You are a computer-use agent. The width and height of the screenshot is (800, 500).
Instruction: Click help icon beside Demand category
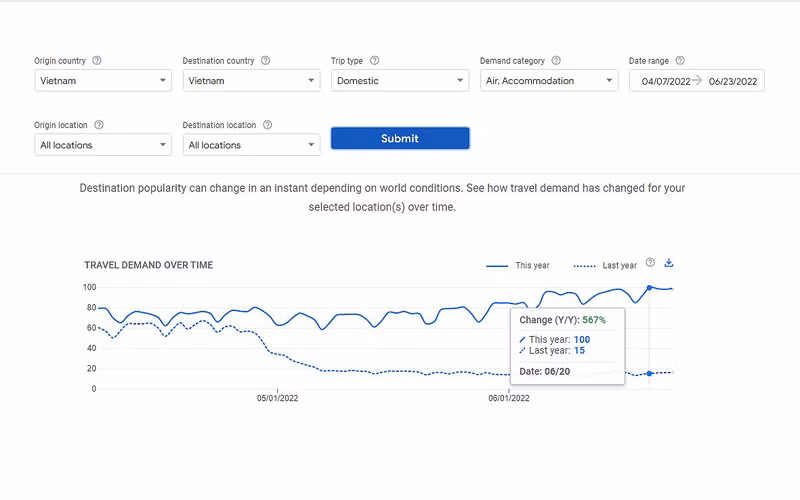point(556,61)
